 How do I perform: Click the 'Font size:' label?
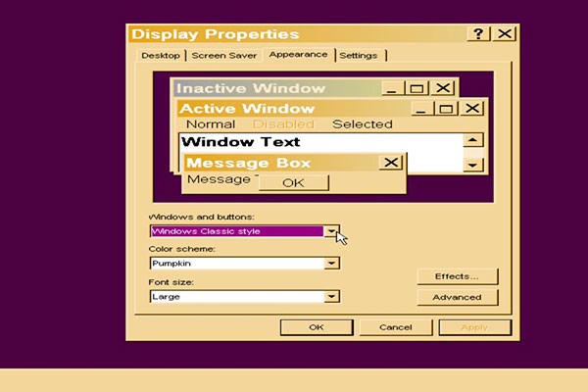tap(171, 282)
